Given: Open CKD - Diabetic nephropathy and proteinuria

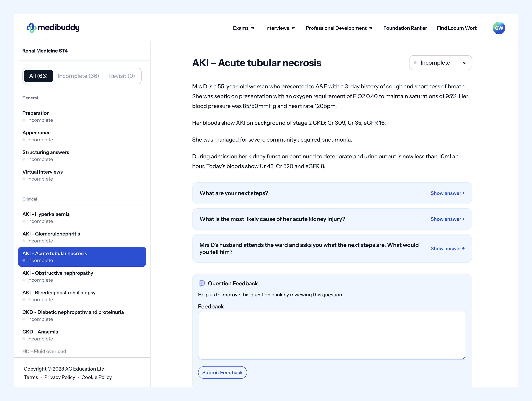Looking at the screenshot, I should pyautogui.click(x=82, y=316).
